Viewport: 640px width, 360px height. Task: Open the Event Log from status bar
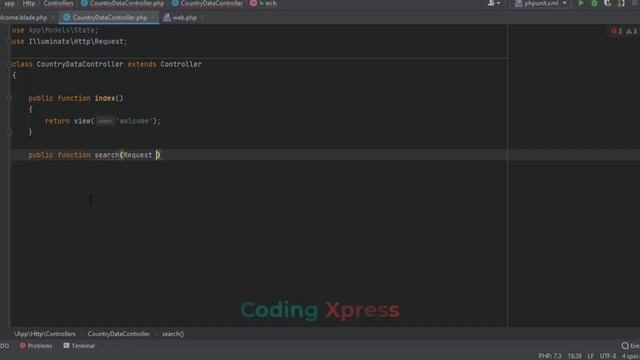pos(630,346)
